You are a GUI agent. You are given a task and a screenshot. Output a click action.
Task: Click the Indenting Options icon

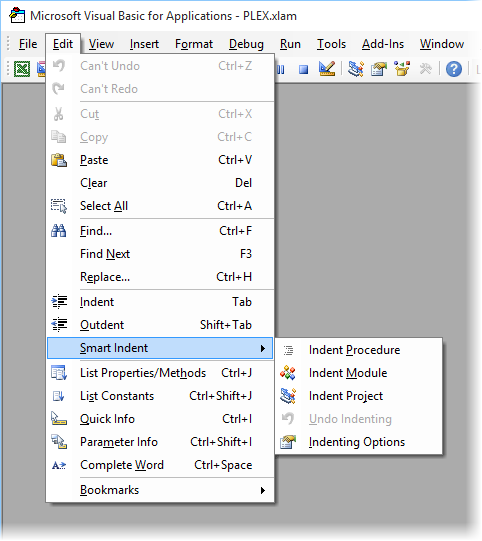(x=288, y=442)
